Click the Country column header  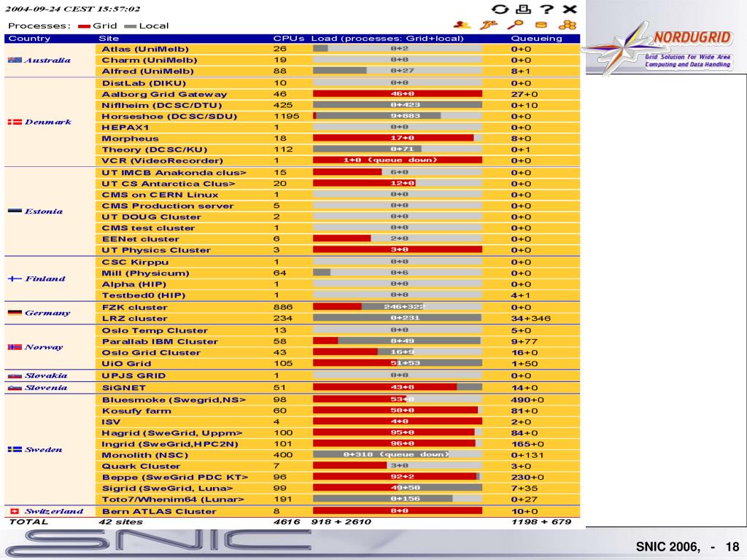click(29, 39)
